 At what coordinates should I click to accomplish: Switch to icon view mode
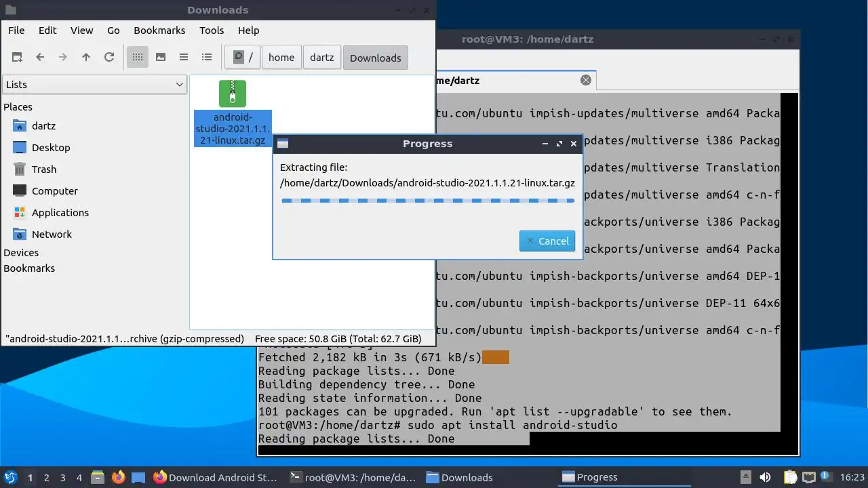click(x=138, y=58)
